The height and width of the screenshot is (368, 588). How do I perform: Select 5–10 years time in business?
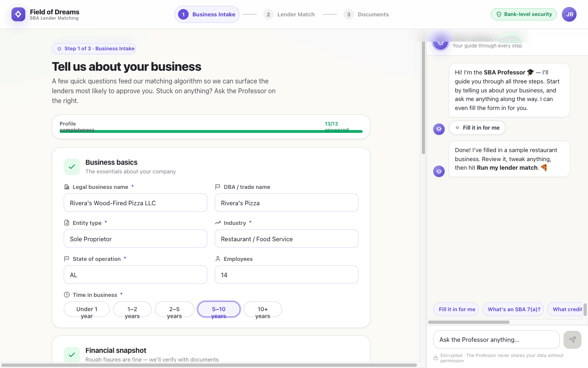[219, 309]
